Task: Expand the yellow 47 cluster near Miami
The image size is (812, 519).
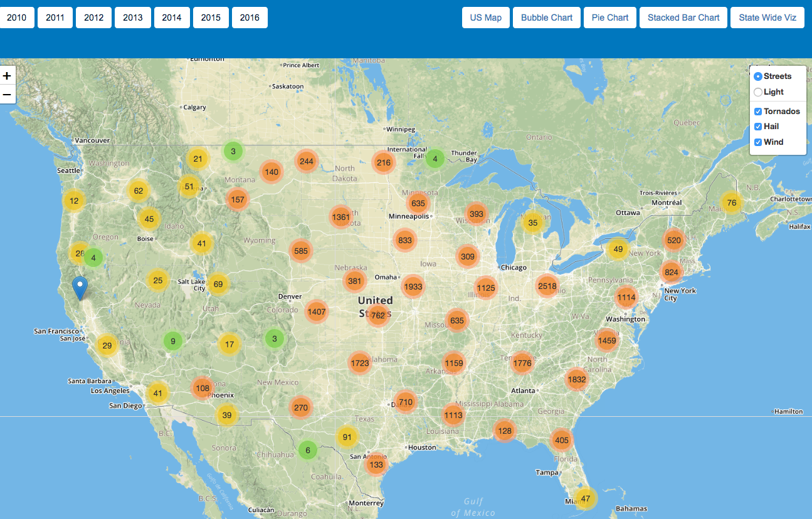Action: pyautogui.click(x=586, y=498)
